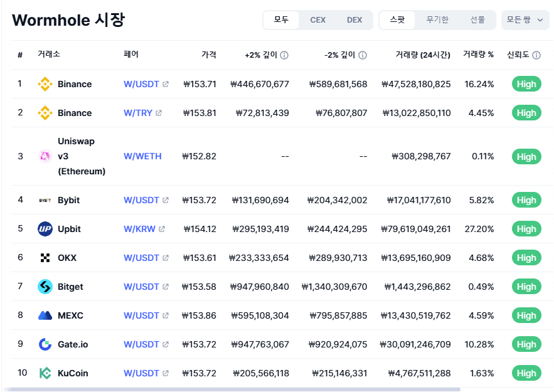This screenshot has width=554, height=392.
Task: Open external link icon for OKX W/USDT
Action: point(166,258)
